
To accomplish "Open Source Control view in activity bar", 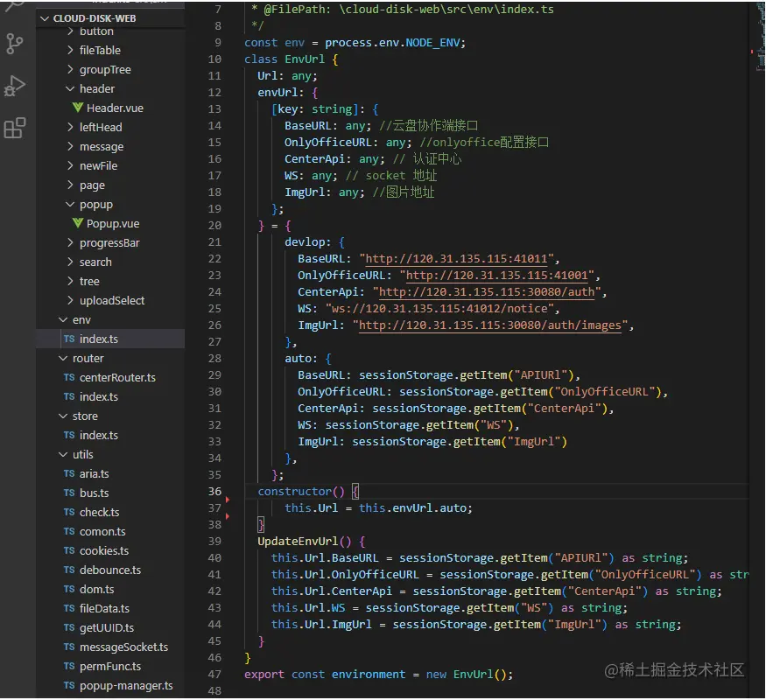I will tap(15, 44).
